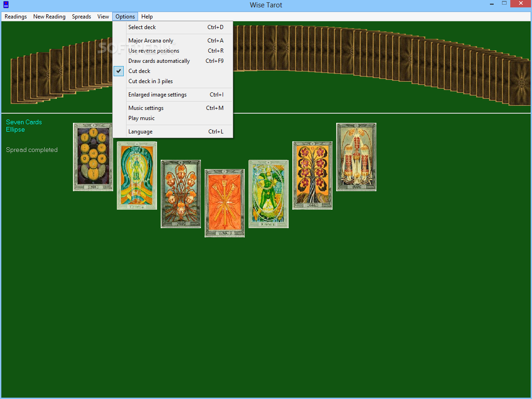Open the Spreads menu
532x399 pixels.
click(81, 17)
